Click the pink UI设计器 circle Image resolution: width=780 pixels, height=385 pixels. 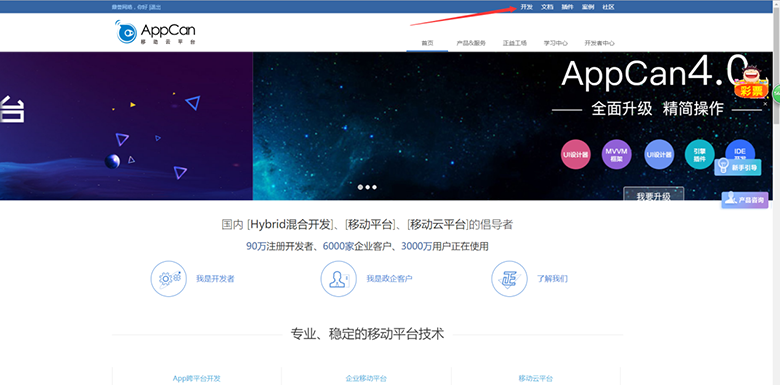(576, 155)
